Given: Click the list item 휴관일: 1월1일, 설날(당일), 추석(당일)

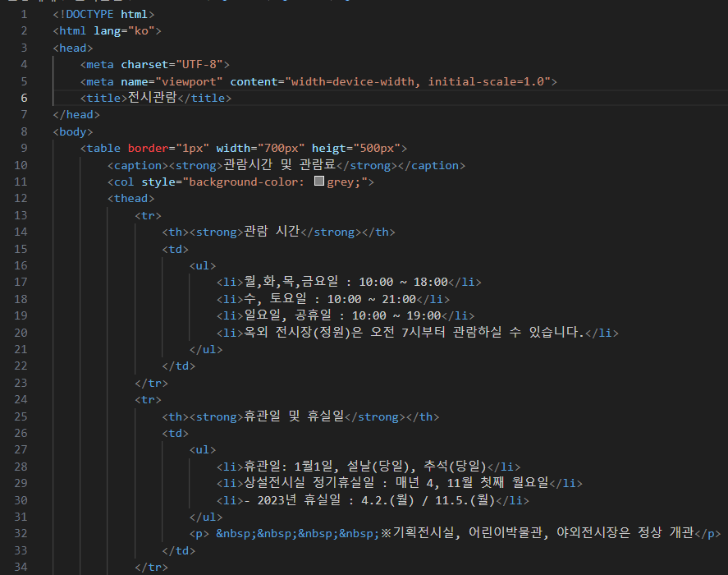Looking at the screenshot, I should (365, 467).
